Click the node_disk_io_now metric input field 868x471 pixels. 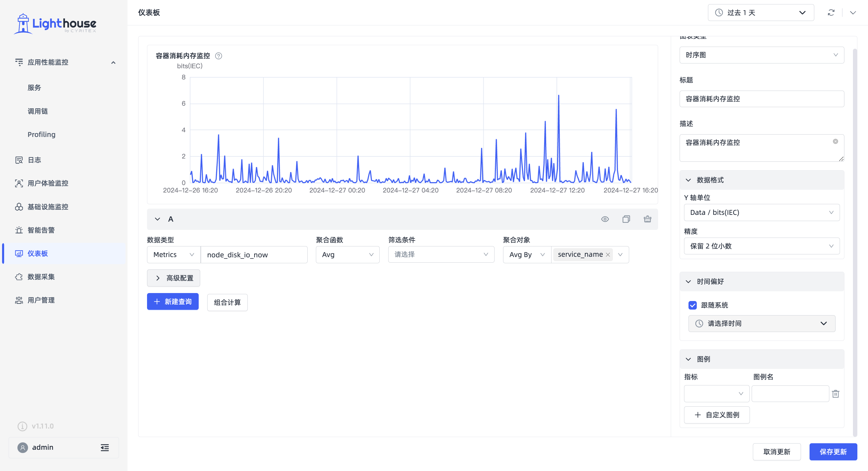254,255
